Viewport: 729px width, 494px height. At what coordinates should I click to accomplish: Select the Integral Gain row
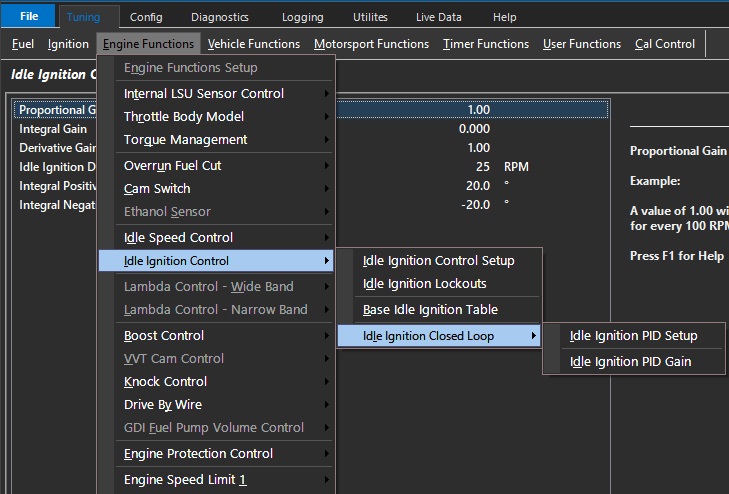pyautogui.click(x=53, y=129)
